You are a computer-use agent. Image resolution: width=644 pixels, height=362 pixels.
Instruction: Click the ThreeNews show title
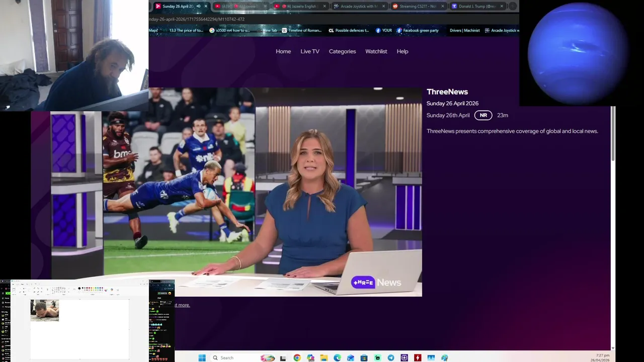pyautogui.click(x=447, y=92)
